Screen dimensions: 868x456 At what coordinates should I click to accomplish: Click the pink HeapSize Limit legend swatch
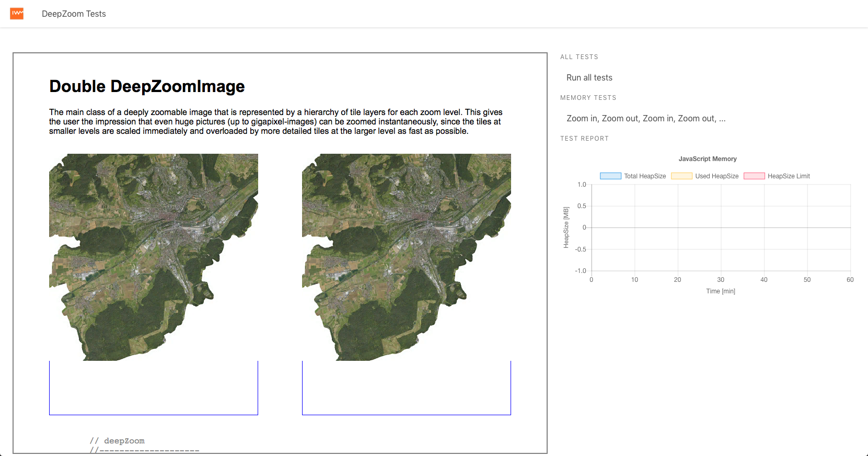point(754,176)
